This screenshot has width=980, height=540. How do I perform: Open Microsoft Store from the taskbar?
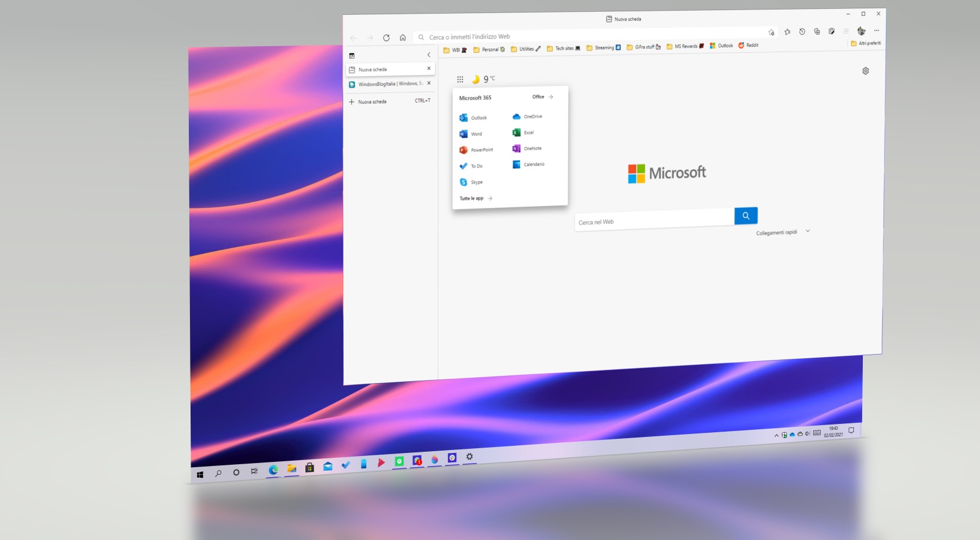(x=310, y=468)
